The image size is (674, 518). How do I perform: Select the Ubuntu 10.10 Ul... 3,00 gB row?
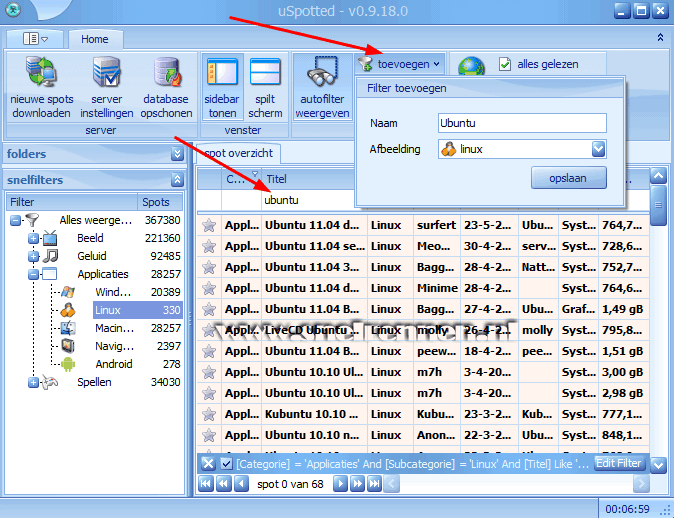[x=423, y=372]
